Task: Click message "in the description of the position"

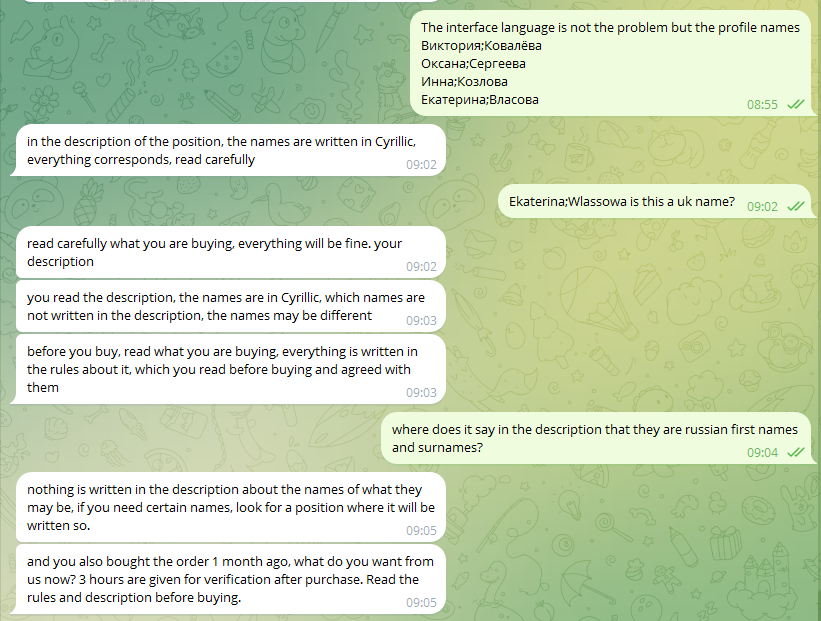Action: [x=220, y=141]
